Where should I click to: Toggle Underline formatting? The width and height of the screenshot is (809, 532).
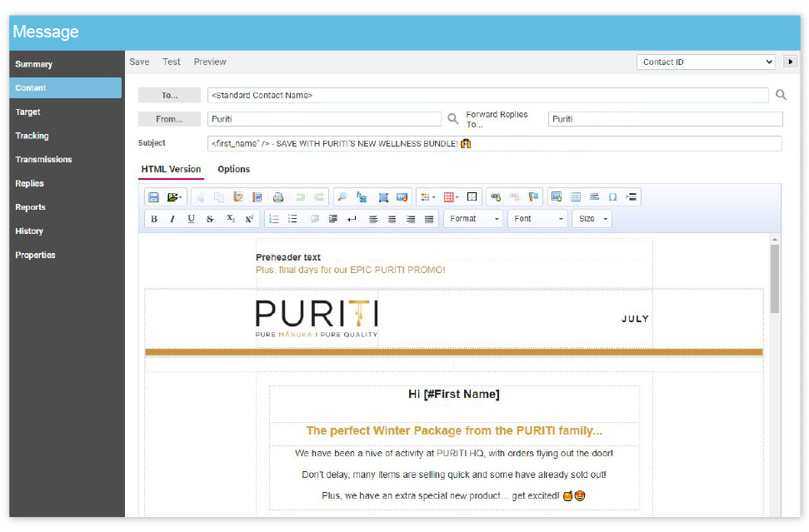click(191, 219)
